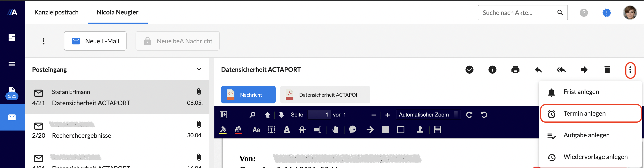The image size is (644, 168).
Task: Select the outlined rectangle tool
Action: [401, 130]
